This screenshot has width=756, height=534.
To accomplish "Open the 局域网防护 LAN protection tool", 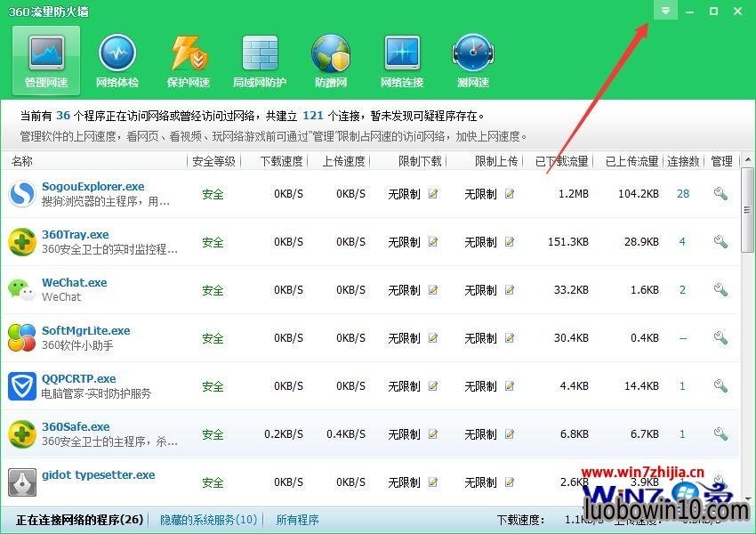I will pyautogui.click(x=260, y=61).
